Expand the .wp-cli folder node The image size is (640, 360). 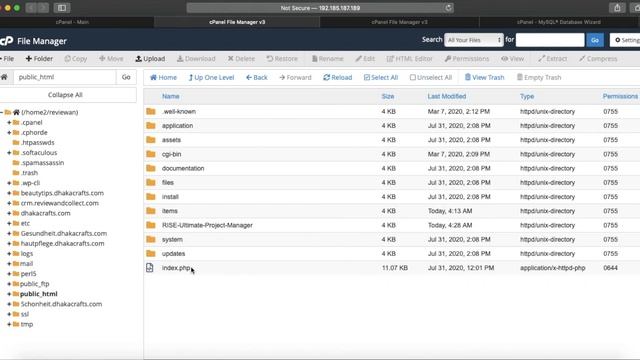pyautogui.click(x=9, y=183)
